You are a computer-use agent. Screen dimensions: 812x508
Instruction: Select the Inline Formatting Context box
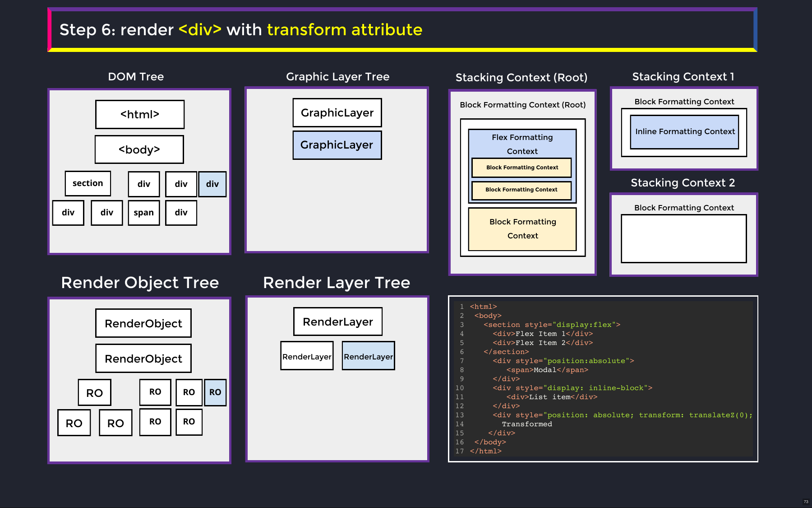[685, 132]
